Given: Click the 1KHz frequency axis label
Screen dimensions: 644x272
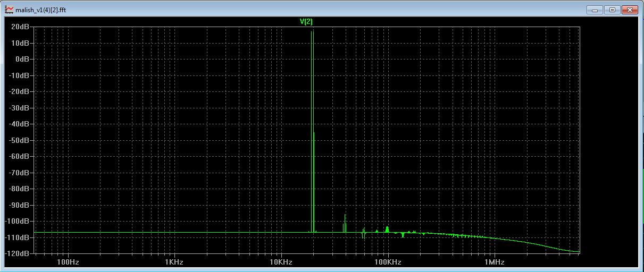Looking at the screenshot, I should coord(174,262).
